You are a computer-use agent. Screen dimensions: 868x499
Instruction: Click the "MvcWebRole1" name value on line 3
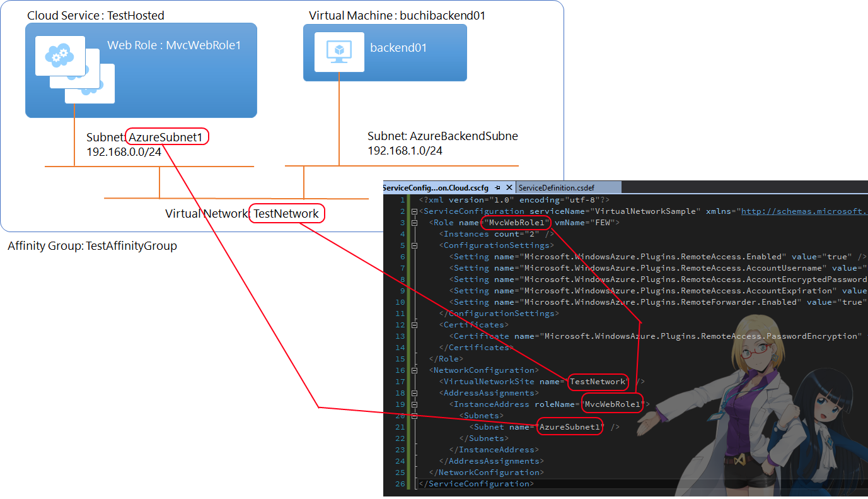[x=516, y=223]
